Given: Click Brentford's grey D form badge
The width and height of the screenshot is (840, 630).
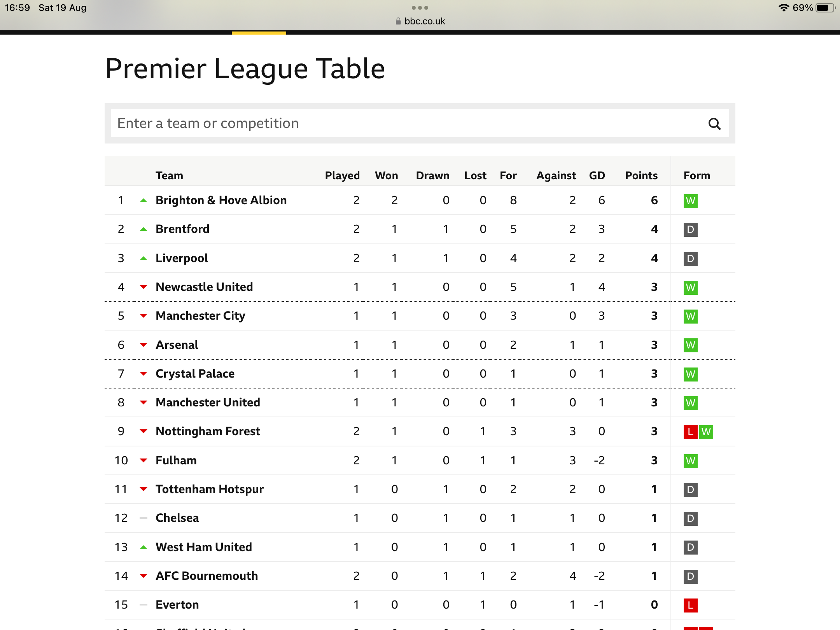Looking at the screenshot, I should 690,229.
